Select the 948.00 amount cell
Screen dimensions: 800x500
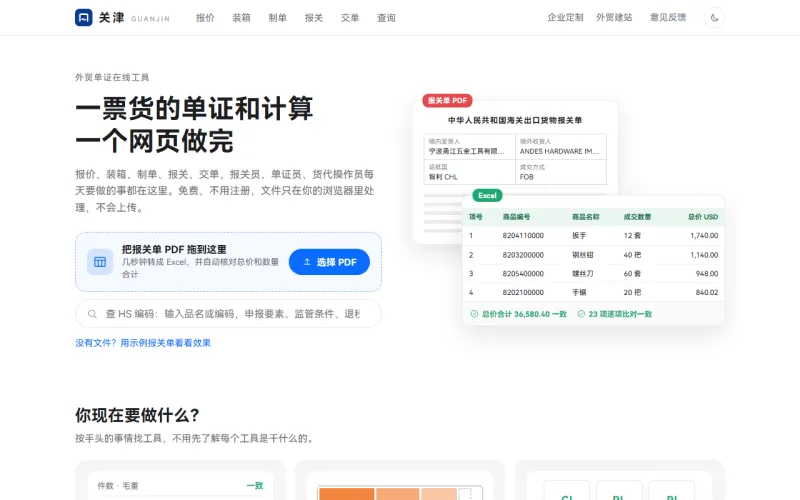tap(707, 273)
